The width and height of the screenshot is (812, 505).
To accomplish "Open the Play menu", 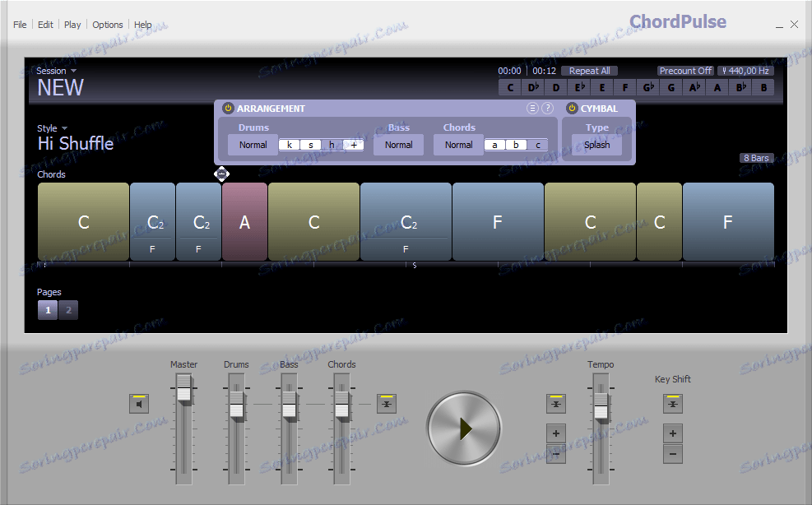I will click(72, 25).
